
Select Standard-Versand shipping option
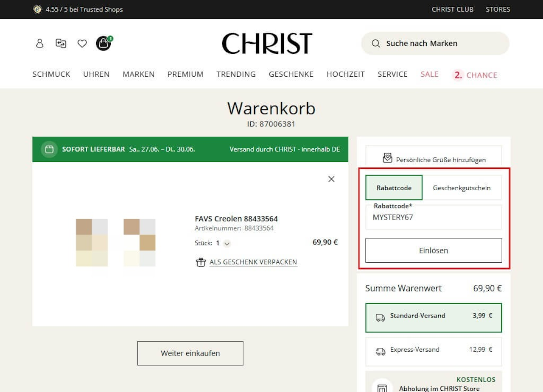(x=434, y=318)
